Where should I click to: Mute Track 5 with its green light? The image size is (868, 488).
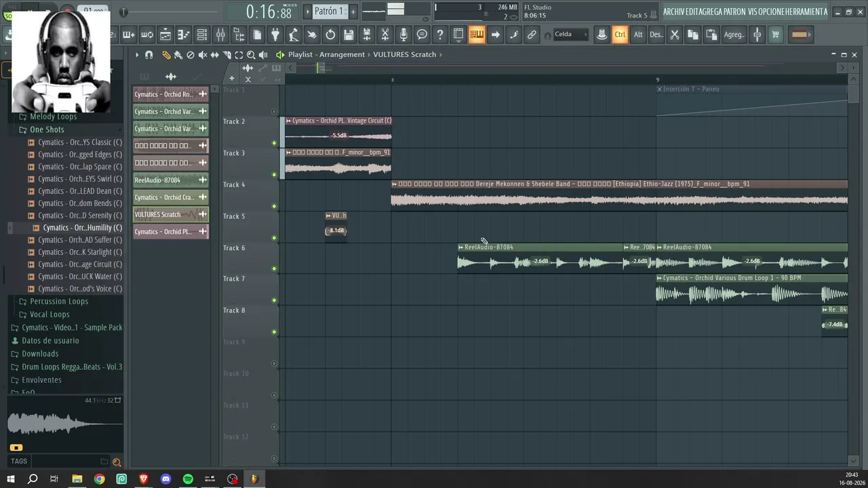point(274,238)
